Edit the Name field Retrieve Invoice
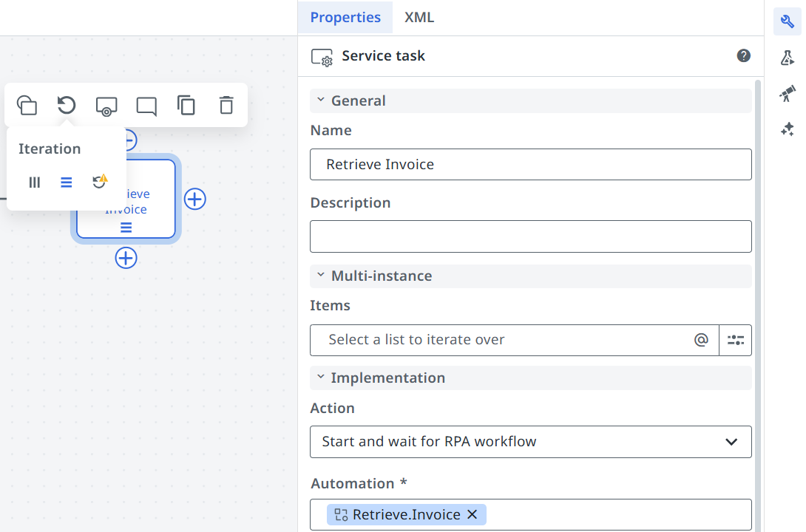806x532 pixels. pyautogui.click(x=530, y=164)
